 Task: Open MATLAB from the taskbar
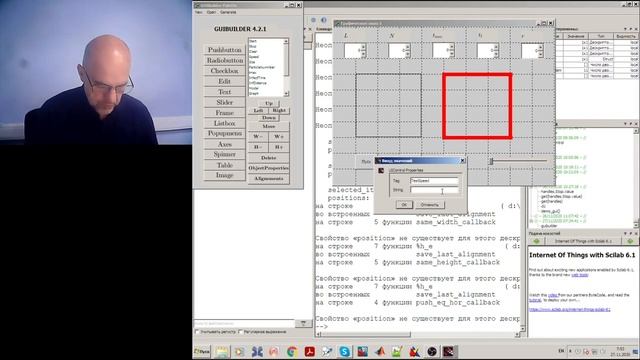[x=380, y=351]
